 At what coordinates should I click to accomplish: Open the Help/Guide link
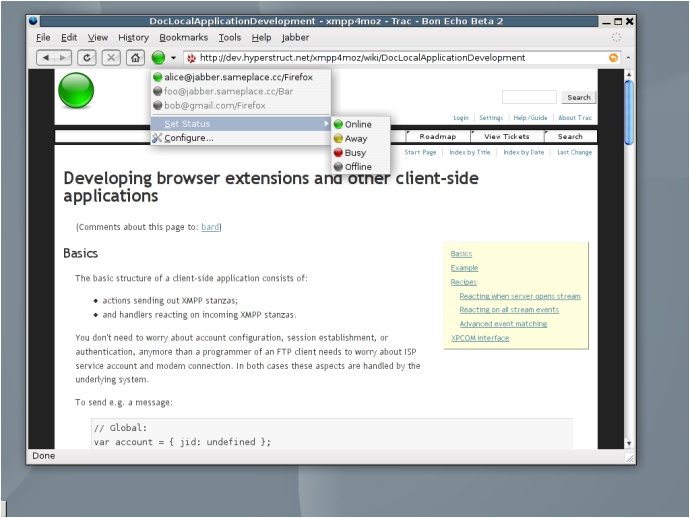[530, 118]
